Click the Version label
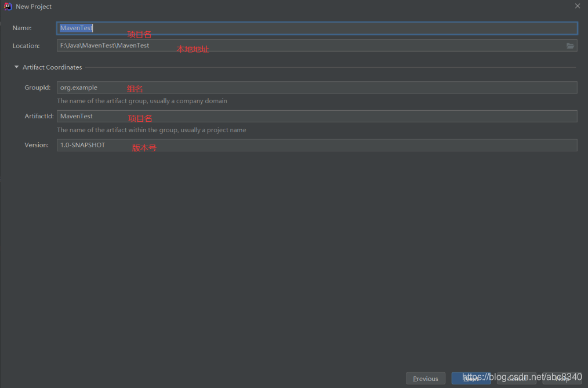588x388 pixels. tap(37, 145)
